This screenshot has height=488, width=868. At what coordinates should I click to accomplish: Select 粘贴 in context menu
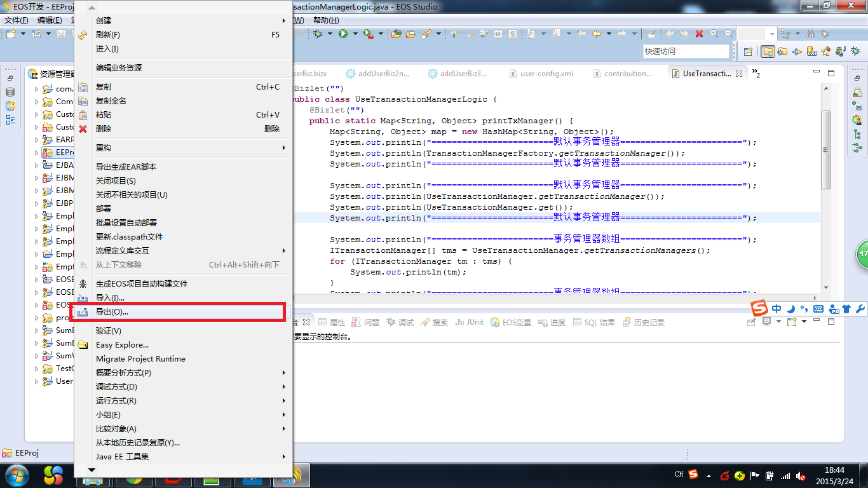pyautogui.click(x=183, y=115)
